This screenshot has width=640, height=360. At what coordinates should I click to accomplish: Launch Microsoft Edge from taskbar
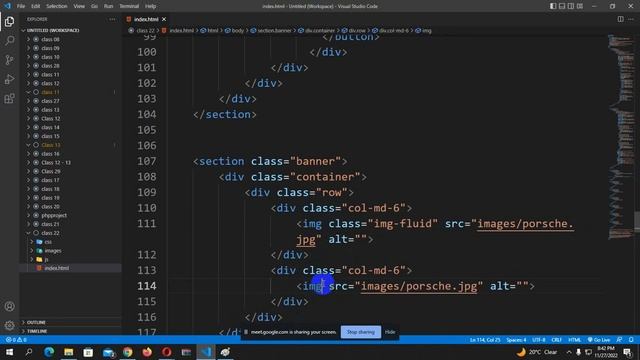pyautogui.click(x=49, y=352)
